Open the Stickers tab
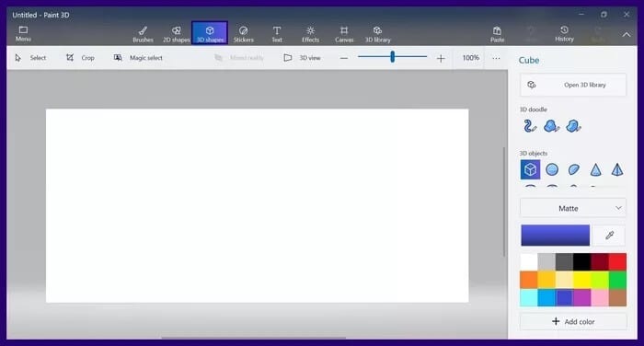 (244, 34)
